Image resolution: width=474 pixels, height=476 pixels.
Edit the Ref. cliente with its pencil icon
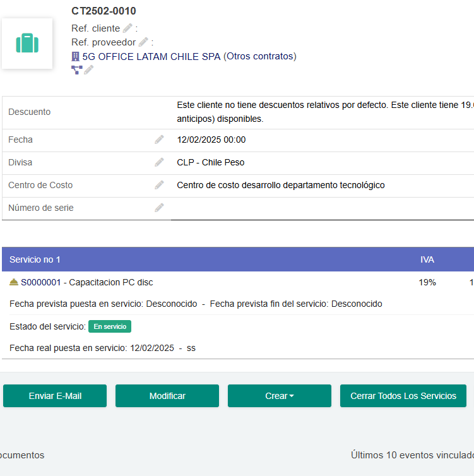point(127,28)
